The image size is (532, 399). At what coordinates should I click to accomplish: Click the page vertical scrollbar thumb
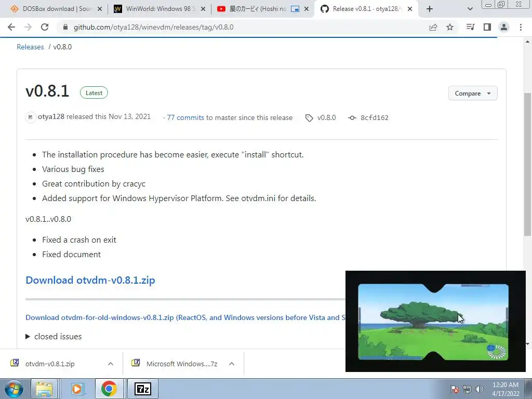(x=527, y=164)
